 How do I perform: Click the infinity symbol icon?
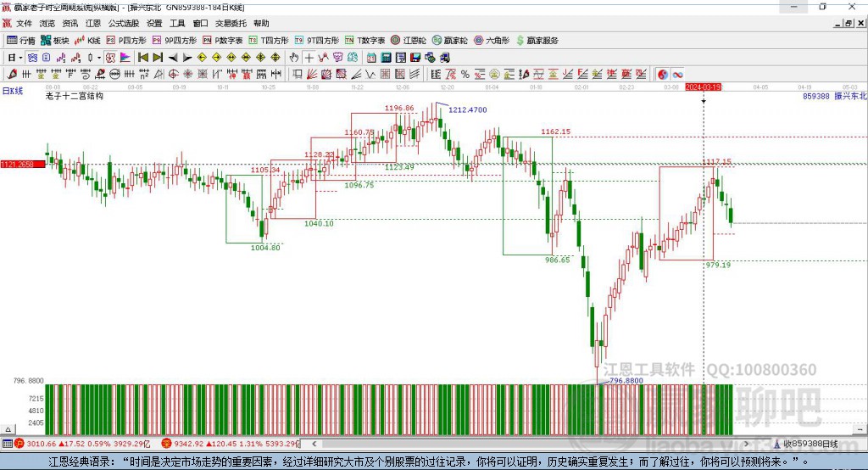pos(677,75)
